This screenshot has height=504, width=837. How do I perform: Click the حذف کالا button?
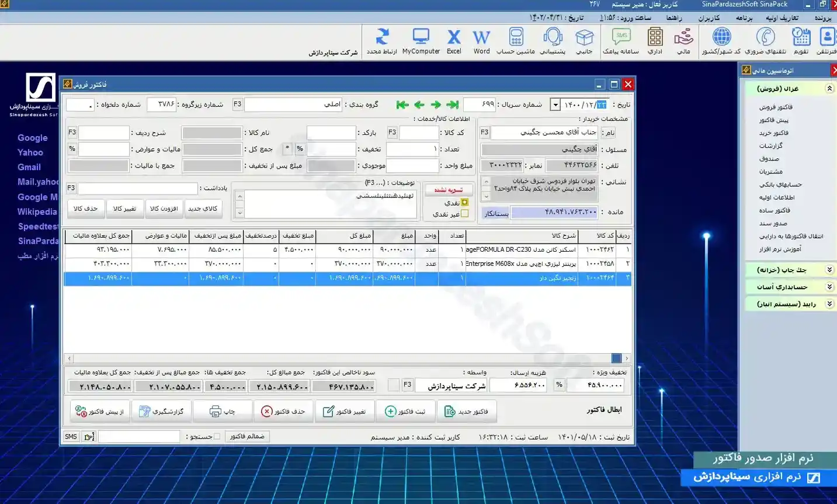(86, 208)
